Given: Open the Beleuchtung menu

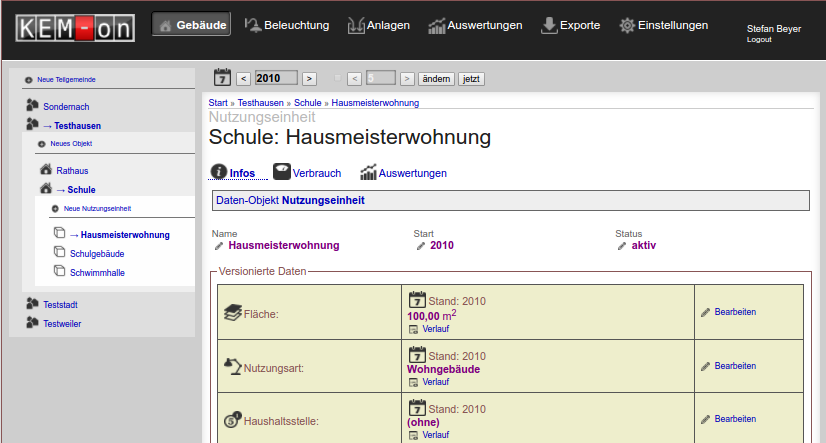Looking at the screenshot, I should 287,25.
